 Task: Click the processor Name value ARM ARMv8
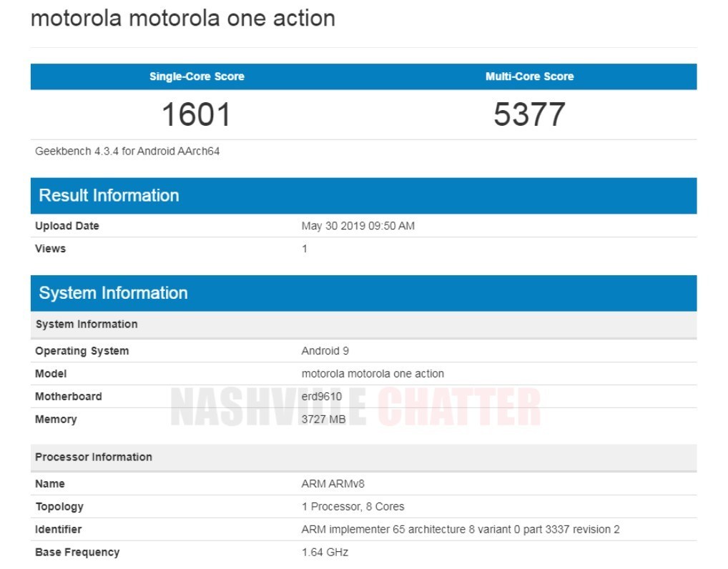(x=333, y=484)
